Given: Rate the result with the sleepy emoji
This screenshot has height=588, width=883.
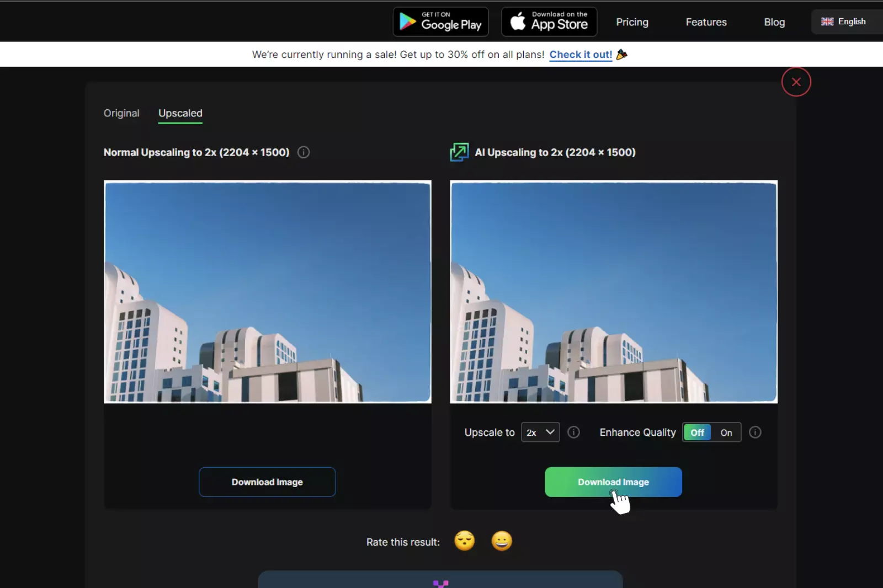Looking at the screenshot, I should pos(464,541).
